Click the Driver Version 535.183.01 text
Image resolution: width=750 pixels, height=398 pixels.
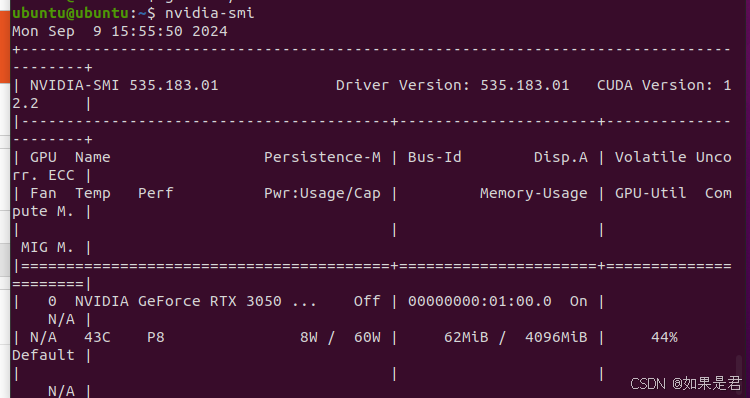click(x=452, y=85)
